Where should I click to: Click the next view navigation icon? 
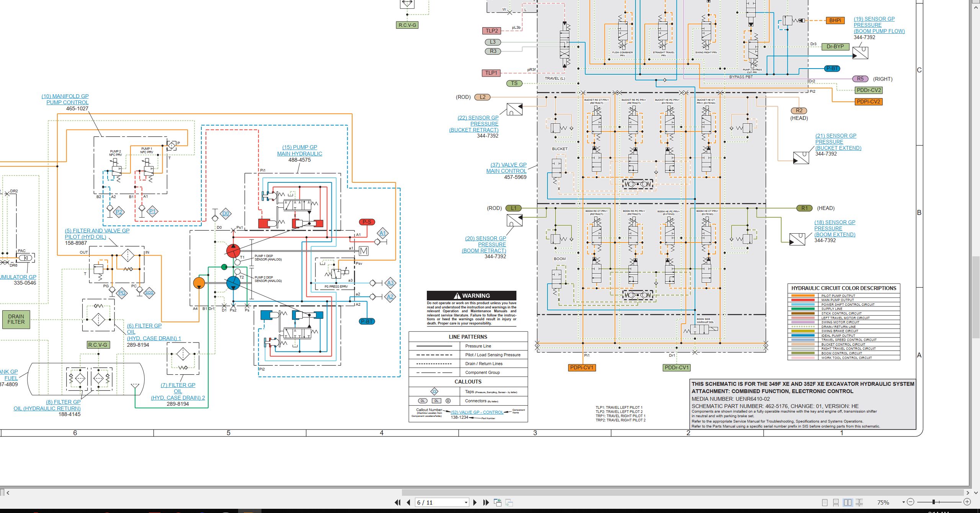click(509, 502)
